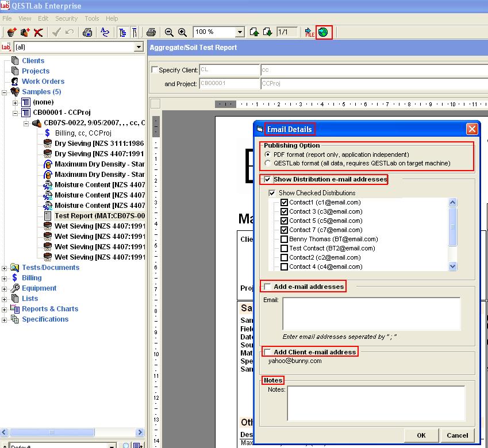
Task: Collapse the CB00001 - CCProj tree node
Action: coord(16,113)
